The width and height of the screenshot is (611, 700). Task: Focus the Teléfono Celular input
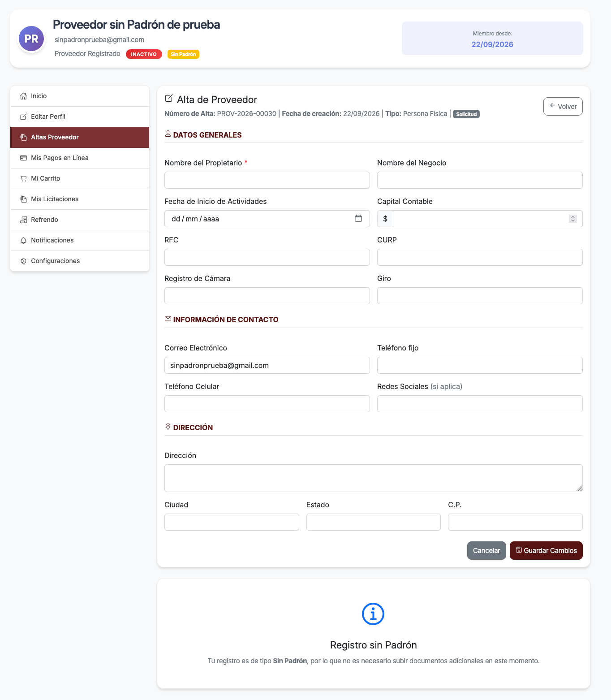[267, 404]
